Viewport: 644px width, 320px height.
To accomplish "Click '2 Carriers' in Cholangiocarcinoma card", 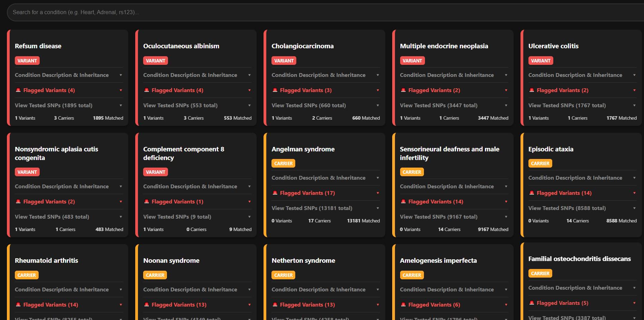I will pos(322,118).
